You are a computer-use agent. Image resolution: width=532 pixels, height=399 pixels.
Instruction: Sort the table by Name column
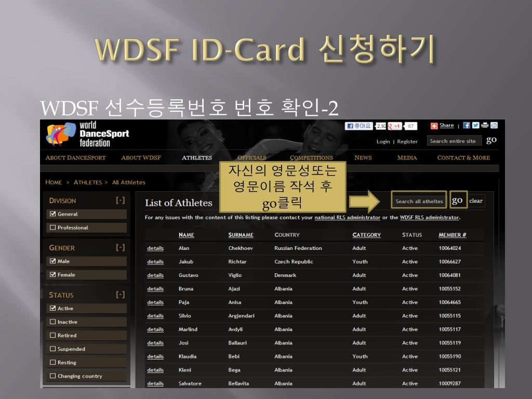pos(187,235)
